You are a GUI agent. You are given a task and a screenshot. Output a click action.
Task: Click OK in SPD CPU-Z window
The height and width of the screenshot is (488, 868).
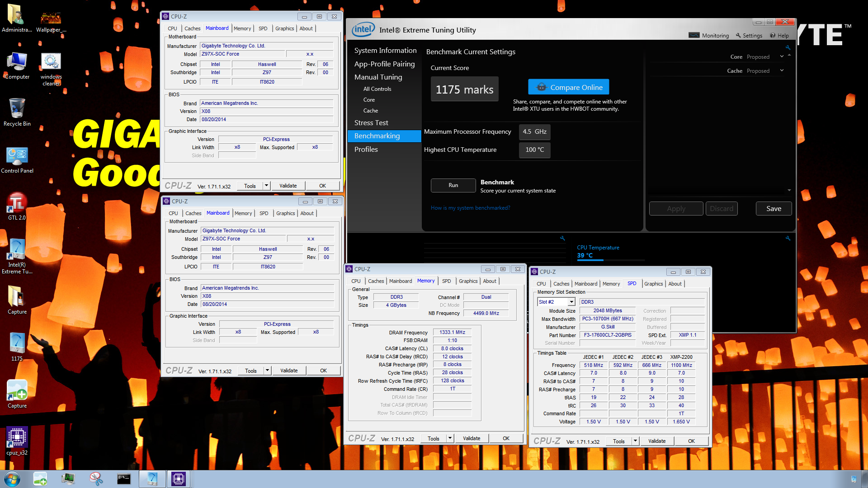pos(691,441)
